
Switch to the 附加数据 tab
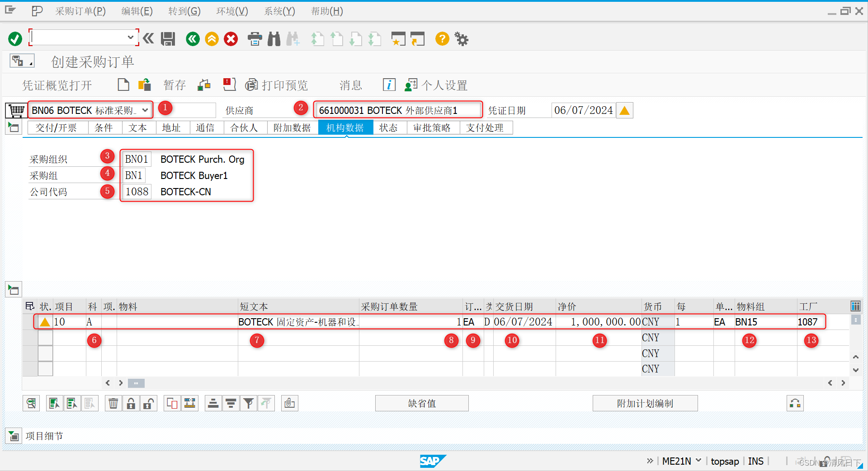(292, 128)
